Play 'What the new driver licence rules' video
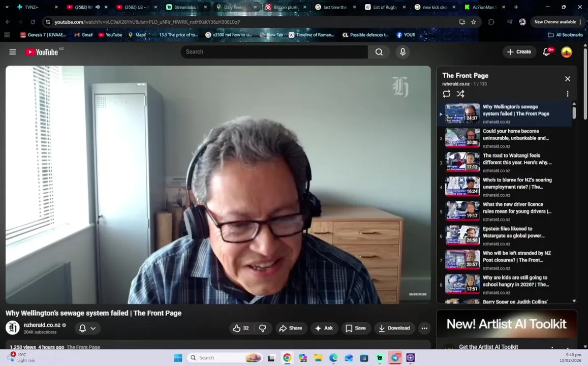The height and width of the screenshot is (366, 588). pos(504,211)
